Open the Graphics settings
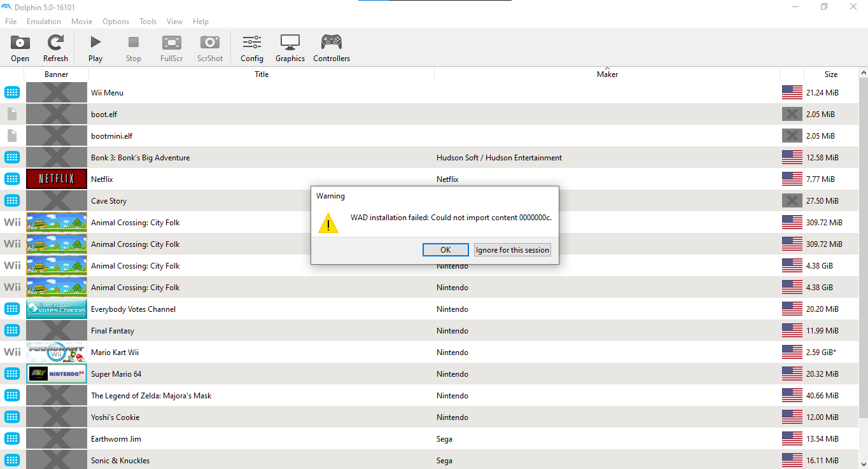Viewport: 868px width, 469px height. [x=290, y=48]
